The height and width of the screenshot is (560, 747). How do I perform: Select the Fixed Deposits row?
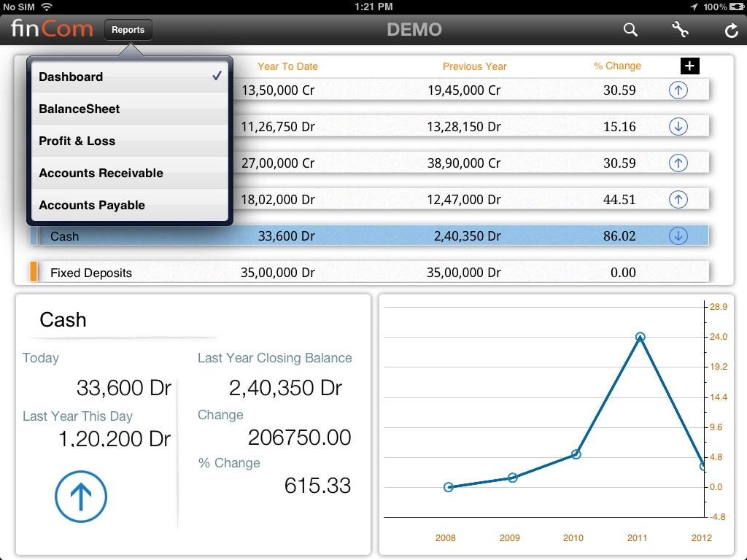365,273
